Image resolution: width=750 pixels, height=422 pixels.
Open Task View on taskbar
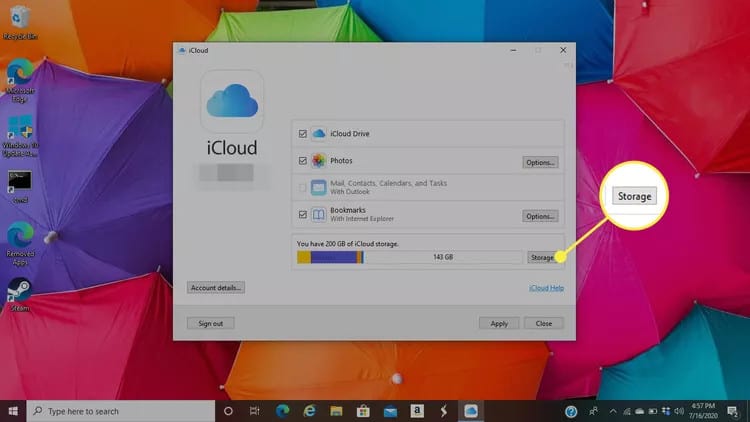point(254,411)
